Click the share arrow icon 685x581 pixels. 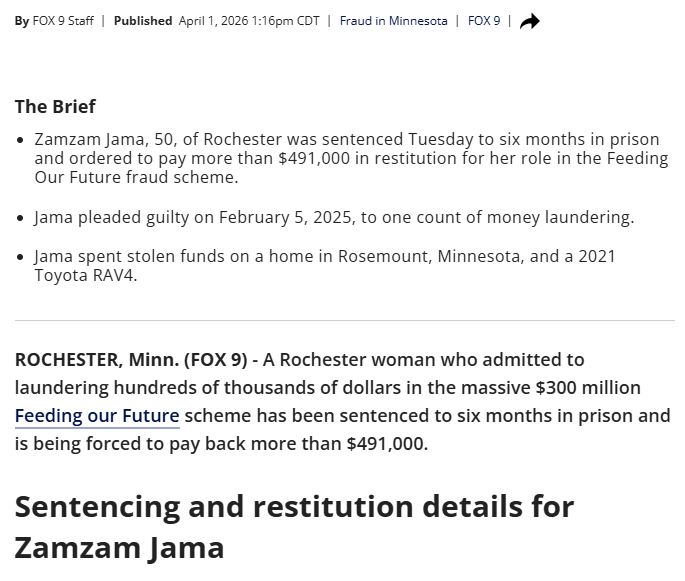tap(530, 21)
